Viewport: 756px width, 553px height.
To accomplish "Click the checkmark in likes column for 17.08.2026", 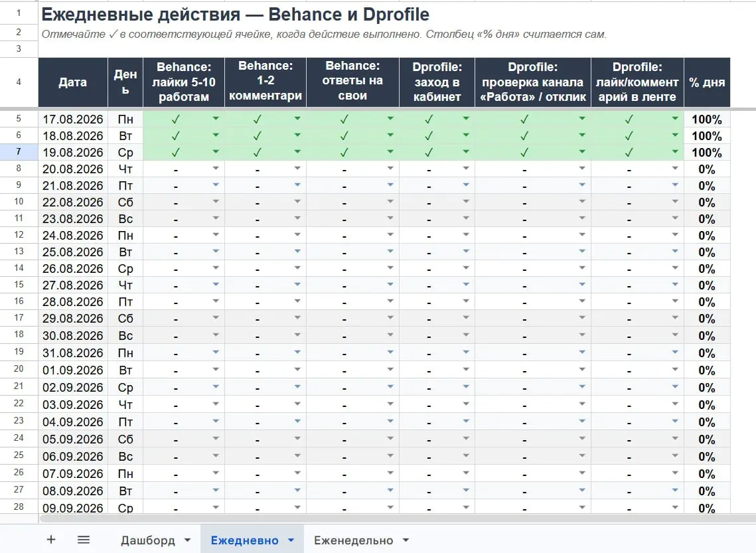I will tap(175, 119).
